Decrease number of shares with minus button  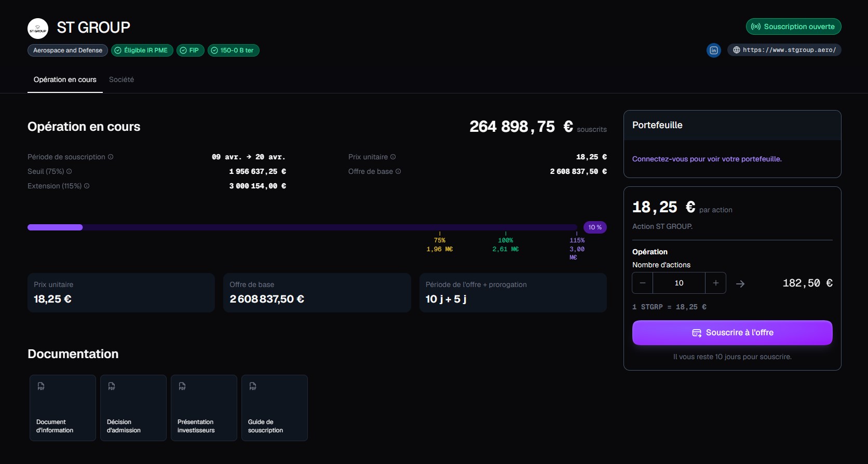click(x=643, y=283)
